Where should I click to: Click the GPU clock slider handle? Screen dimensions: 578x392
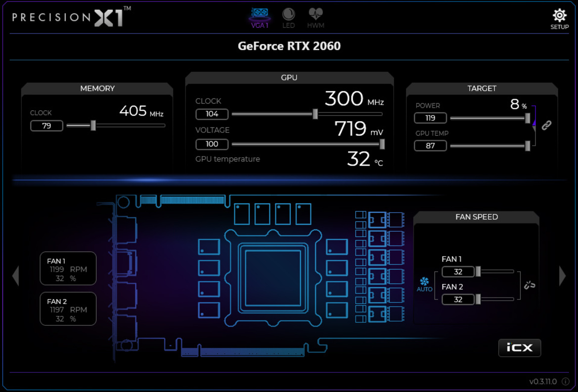[315, 114]
